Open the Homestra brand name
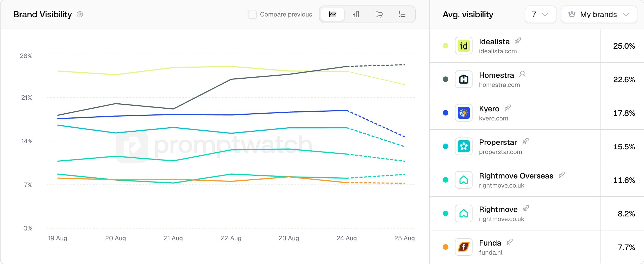644x264 pixels. pos(496,75)
